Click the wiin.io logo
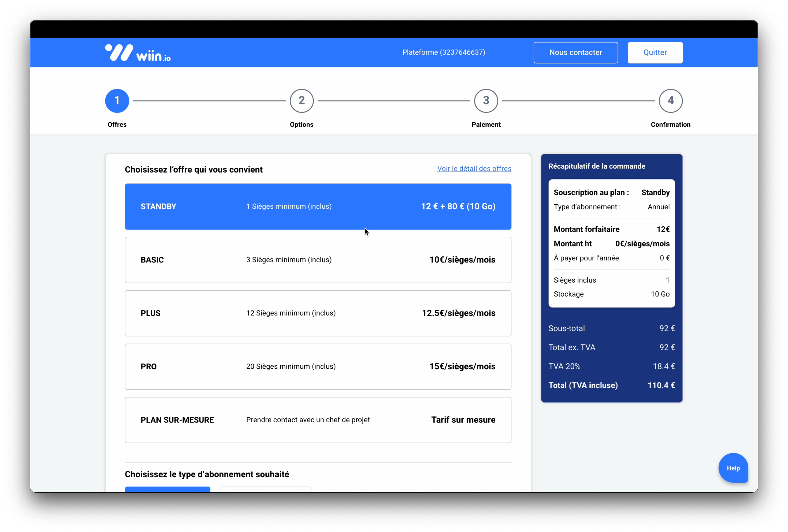The width and height of the screenshot is (788, 532). click(138, 53)
